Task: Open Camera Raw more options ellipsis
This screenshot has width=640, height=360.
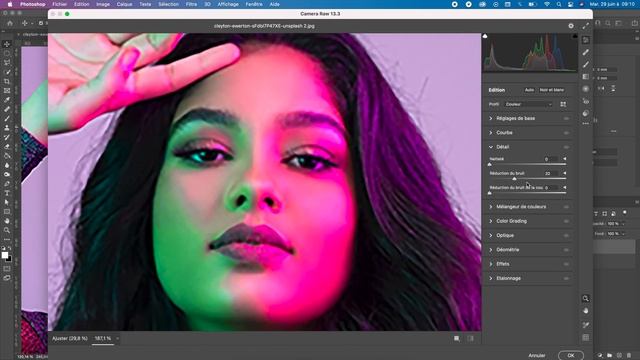Action: (x=586, y=123)
